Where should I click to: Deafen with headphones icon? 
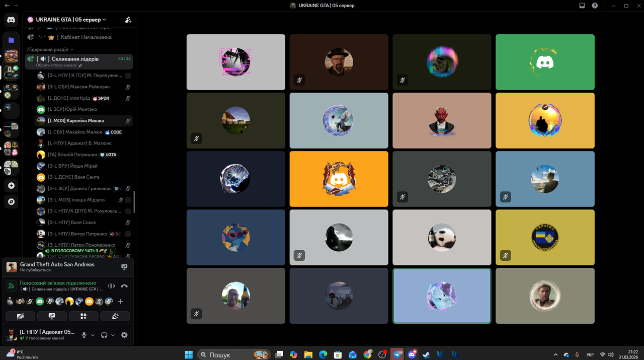coord(104,335)
